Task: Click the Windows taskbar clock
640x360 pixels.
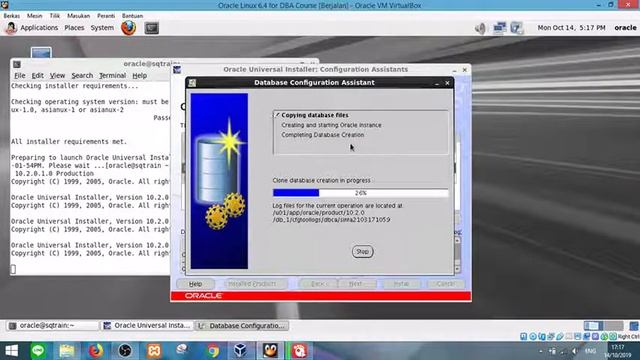Action: coord(618,351)
